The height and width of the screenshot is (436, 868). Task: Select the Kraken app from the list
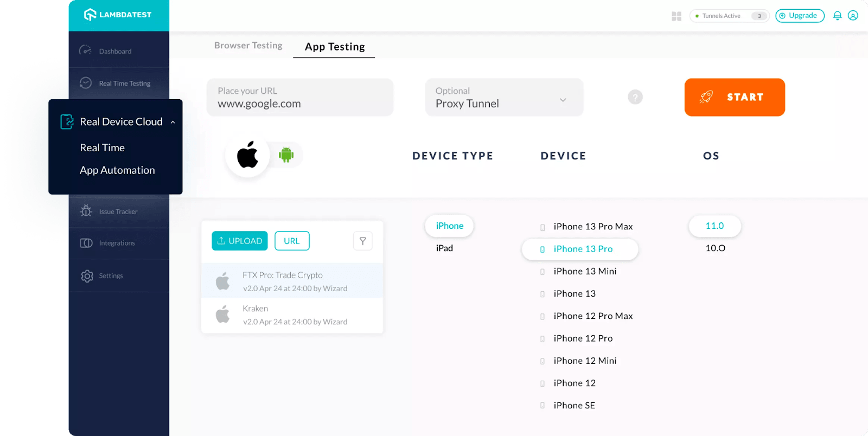click(293, 315)
